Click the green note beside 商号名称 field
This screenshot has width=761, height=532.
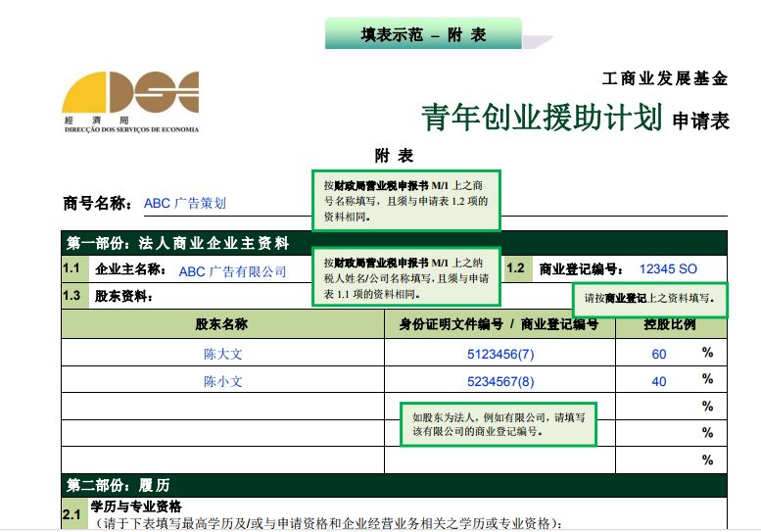click(405, 201)
